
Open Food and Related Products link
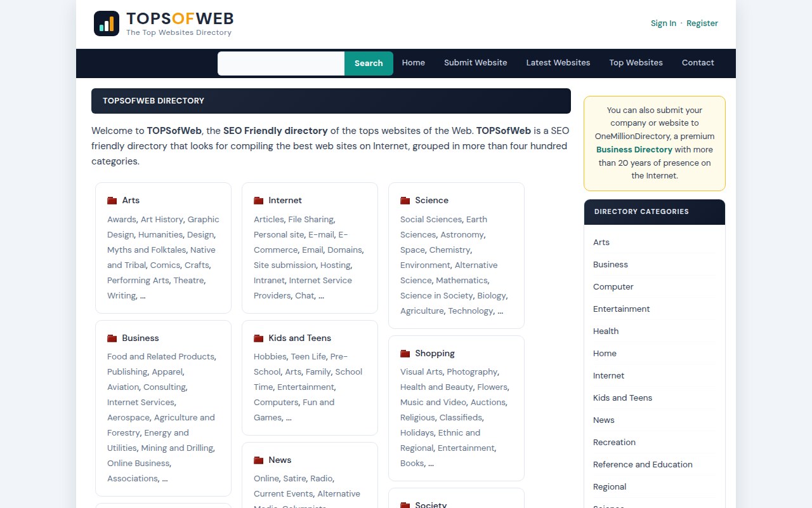tap(160, 357)
